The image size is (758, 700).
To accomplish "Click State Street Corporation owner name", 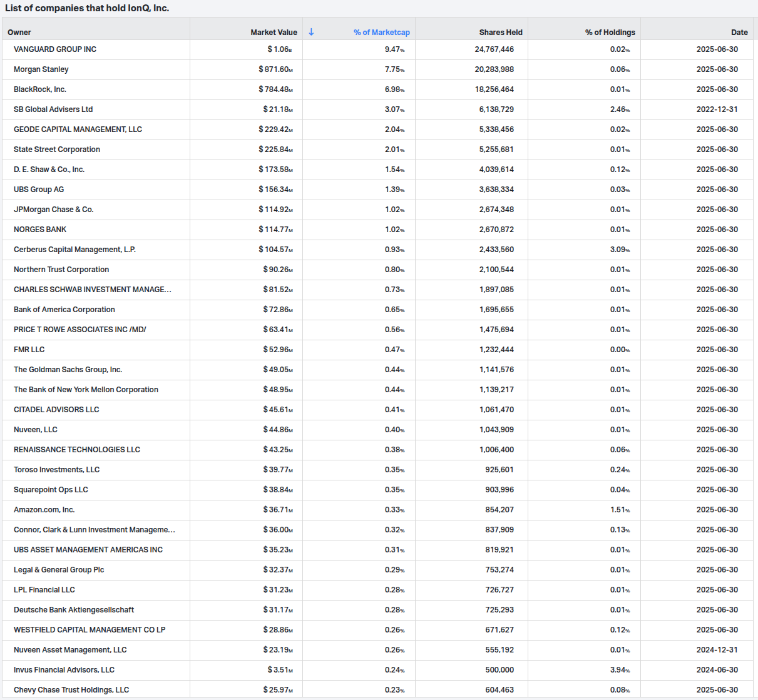I will point(57,150).
